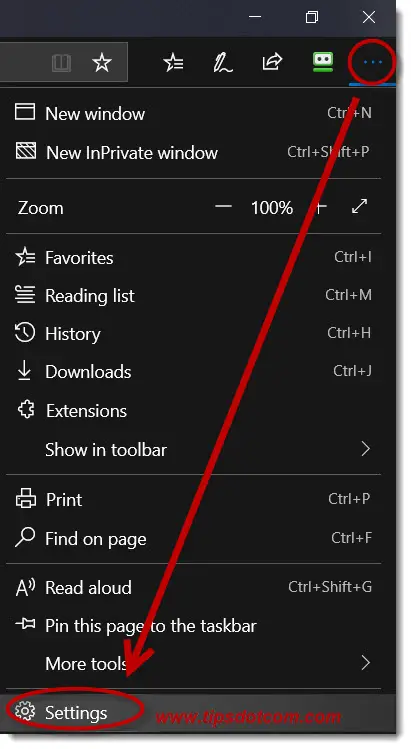Click the Favorites hub star-list icon

coord(173,62)
